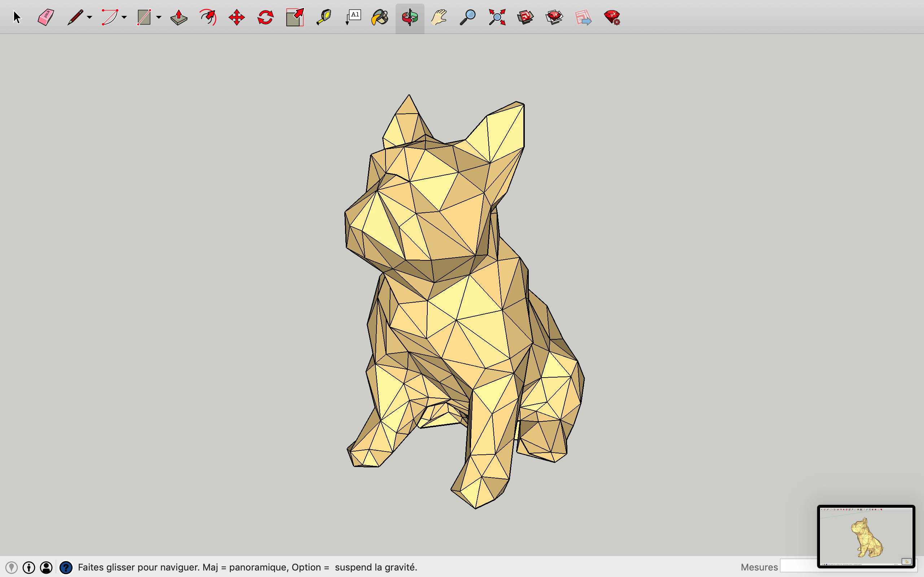Pick the Paint Bucket tool
924x577 pixels.
(x=380, y=17)
